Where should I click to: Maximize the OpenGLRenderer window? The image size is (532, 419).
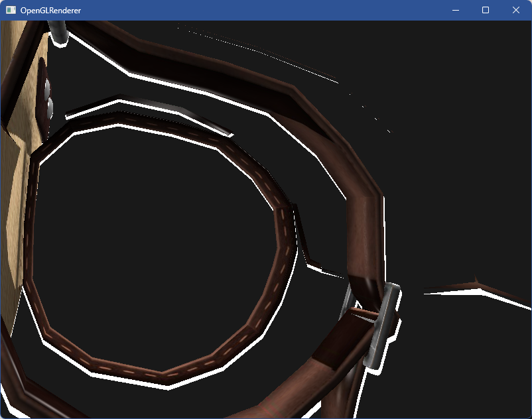486,10
